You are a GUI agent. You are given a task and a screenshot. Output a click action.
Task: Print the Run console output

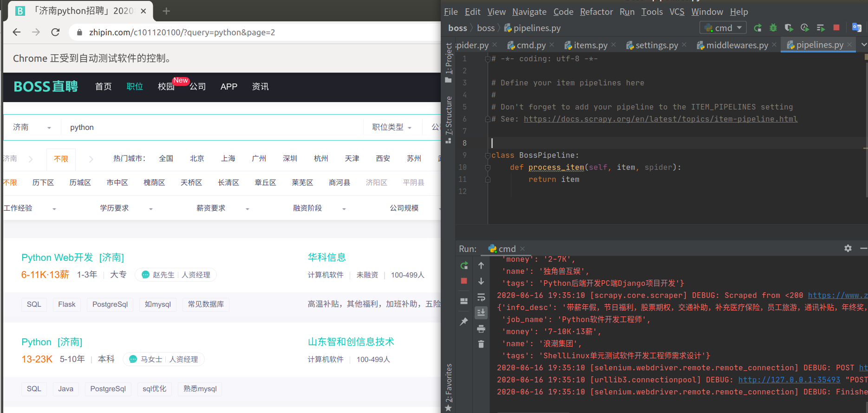(481, 329)
